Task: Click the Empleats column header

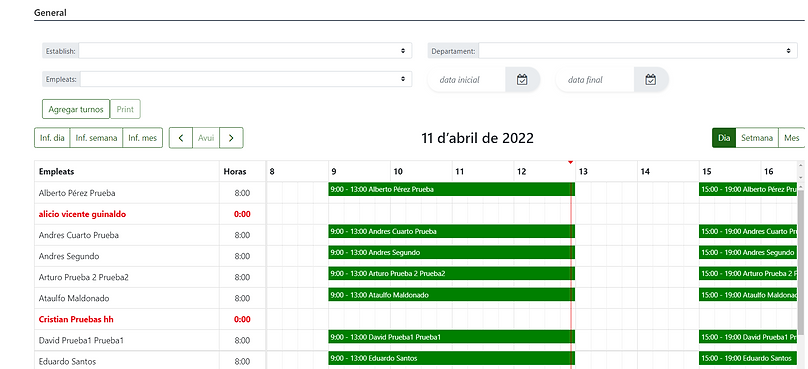Action: (x=57, y=172)
